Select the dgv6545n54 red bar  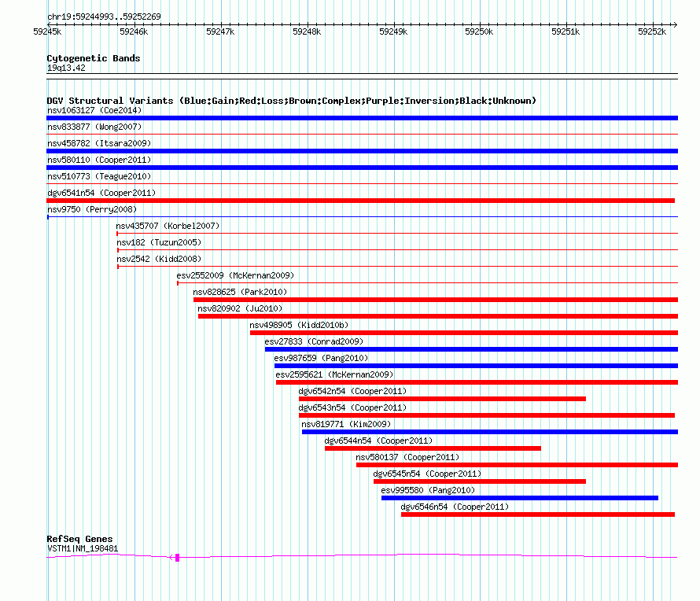[x=480, y=481]
